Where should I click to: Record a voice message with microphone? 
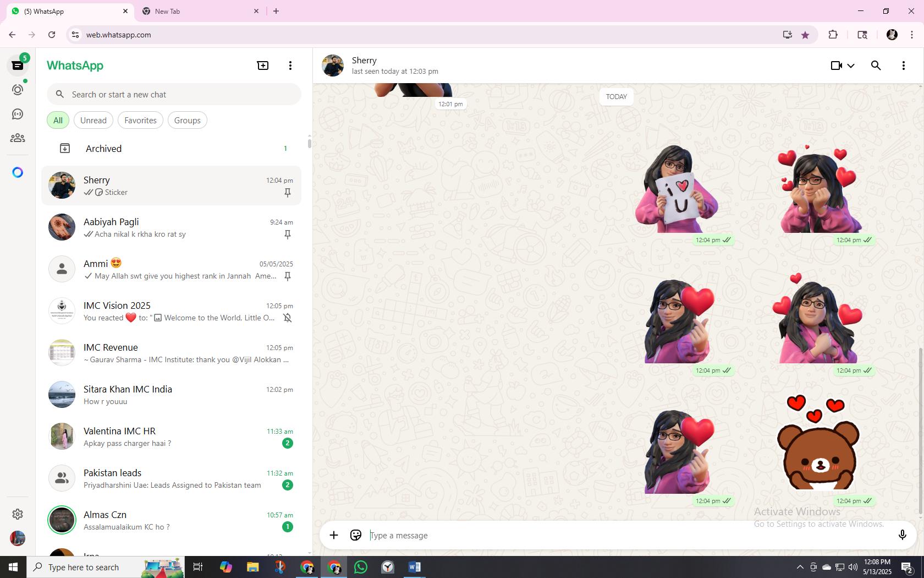(x=903, y=535)
